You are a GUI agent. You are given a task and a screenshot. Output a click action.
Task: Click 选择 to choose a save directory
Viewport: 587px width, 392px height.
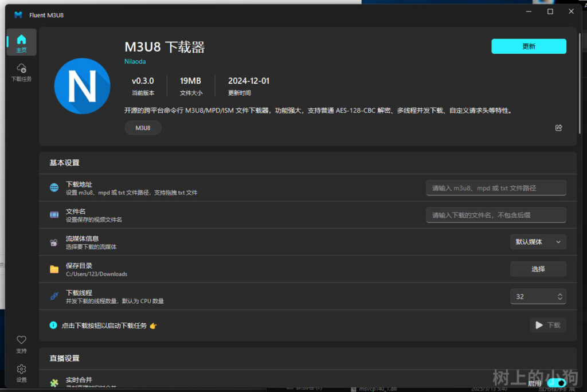[x=538, y=269]
